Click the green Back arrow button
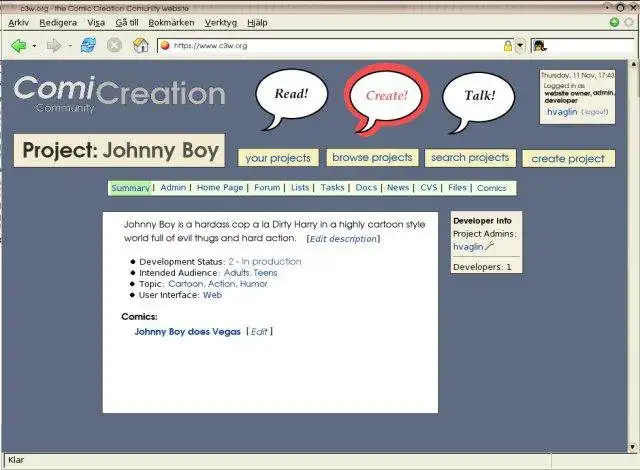 click(19, 46)
